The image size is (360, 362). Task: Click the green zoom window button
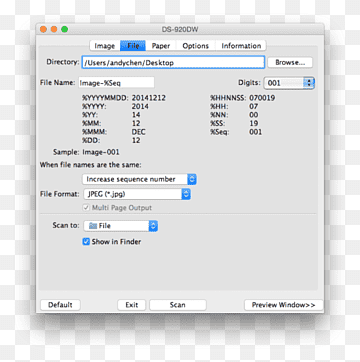65,29
